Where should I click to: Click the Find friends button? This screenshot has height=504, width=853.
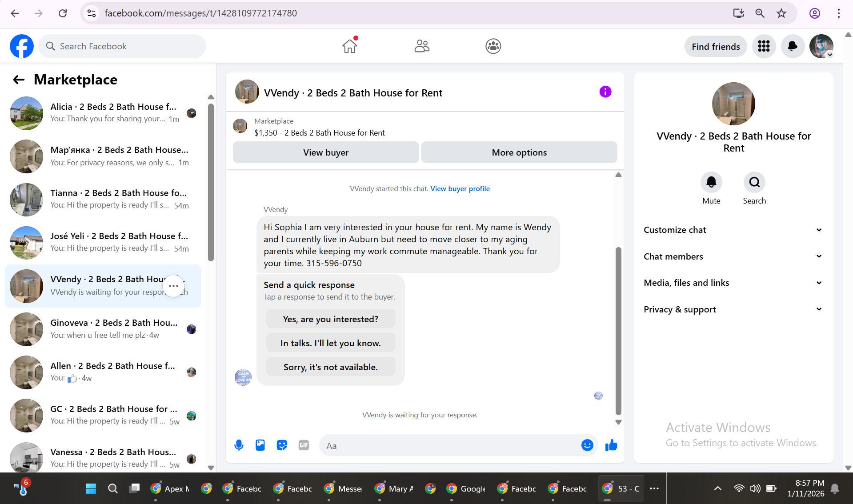pyautogui.click(x=716, y=46)
